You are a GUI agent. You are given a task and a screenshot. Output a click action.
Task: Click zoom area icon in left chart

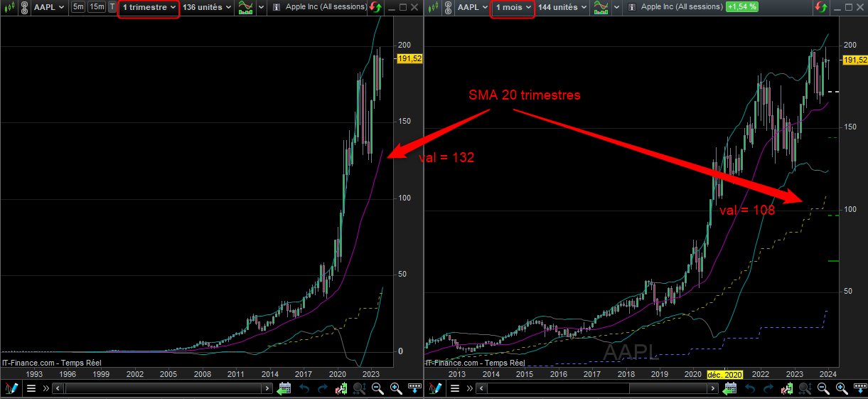click(359, 388)
